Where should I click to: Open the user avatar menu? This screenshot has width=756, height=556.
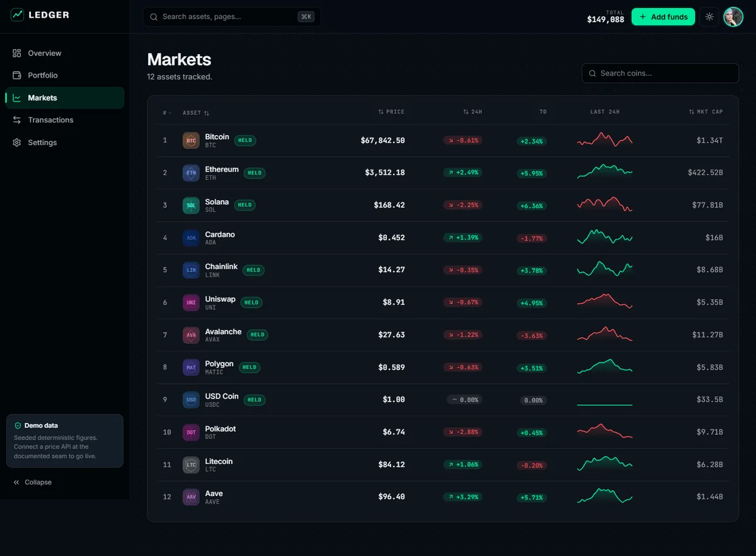pos(733,17)
